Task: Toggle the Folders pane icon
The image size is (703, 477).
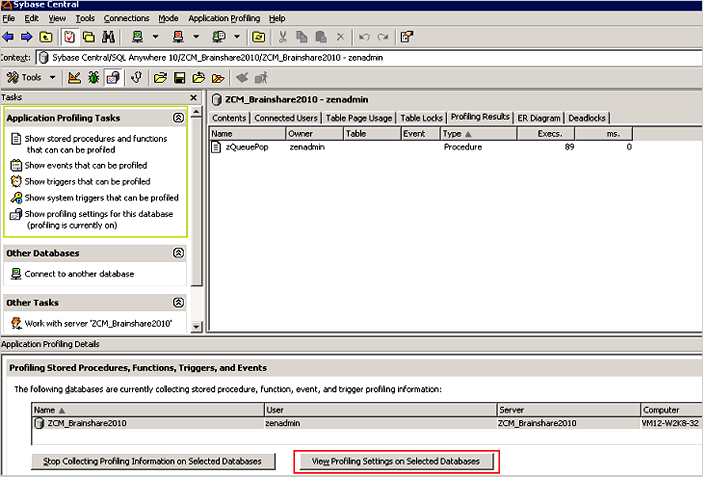Action: pyautogui.click(x=89, y=37)
